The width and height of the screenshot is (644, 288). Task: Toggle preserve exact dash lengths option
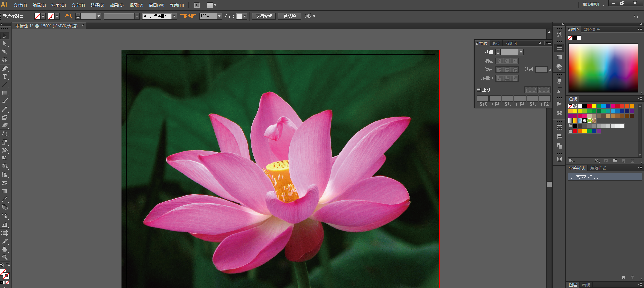531,90
